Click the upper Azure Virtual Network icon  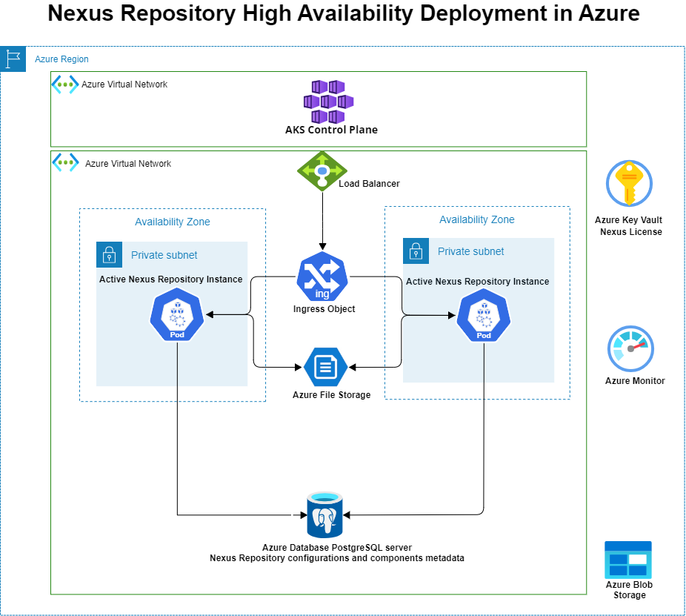point(65,84)
